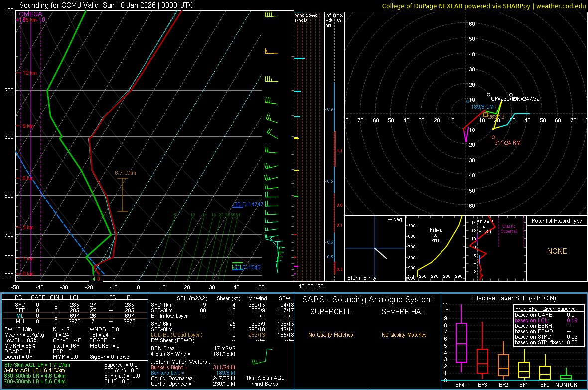Click the 'PW = 0.13in' value
The width and height of the screenshot is (588, 390).
pos(18,329)
